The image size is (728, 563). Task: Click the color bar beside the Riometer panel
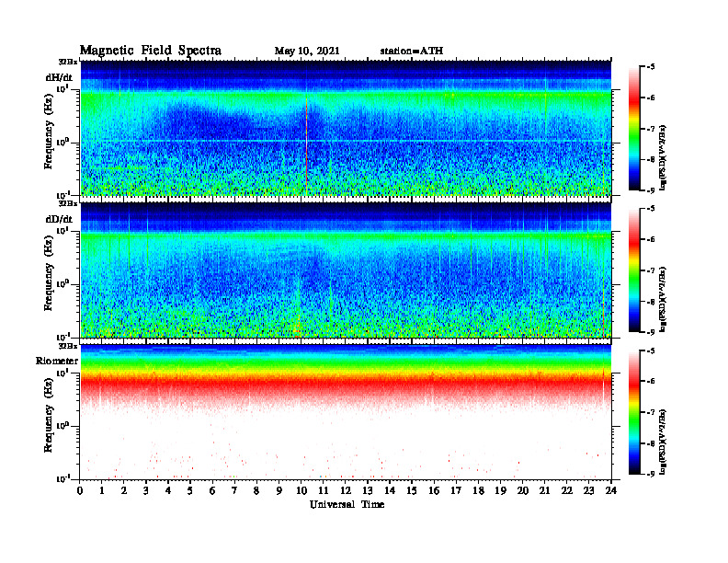(634, 412)
